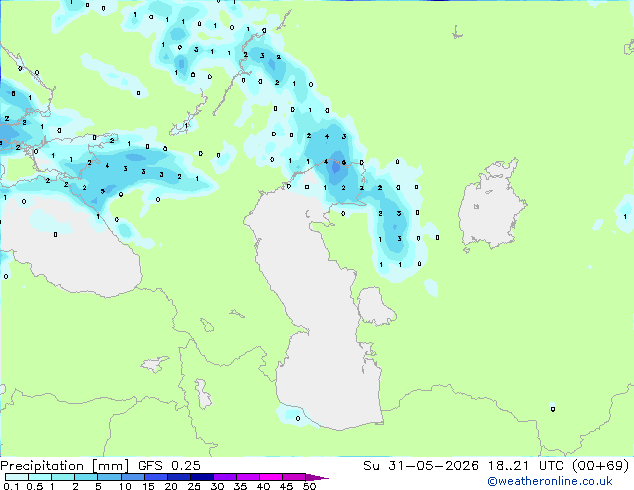Screen dimensions: 634x490
Task: Click the legend label '30'
Action: 217,486
